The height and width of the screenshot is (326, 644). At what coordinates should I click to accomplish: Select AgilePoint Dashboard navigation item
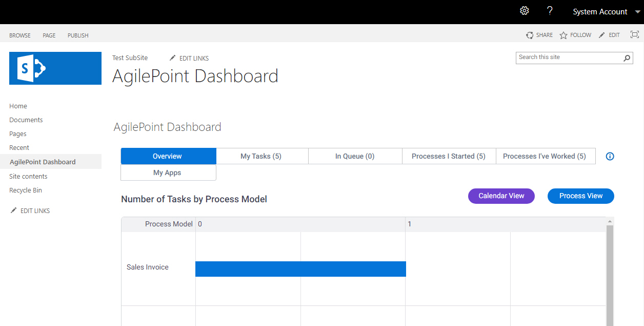[51, 162]
